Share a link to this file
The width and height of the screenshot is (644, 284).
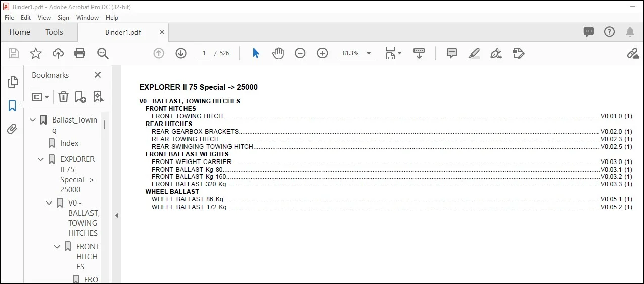pos(633,53)
